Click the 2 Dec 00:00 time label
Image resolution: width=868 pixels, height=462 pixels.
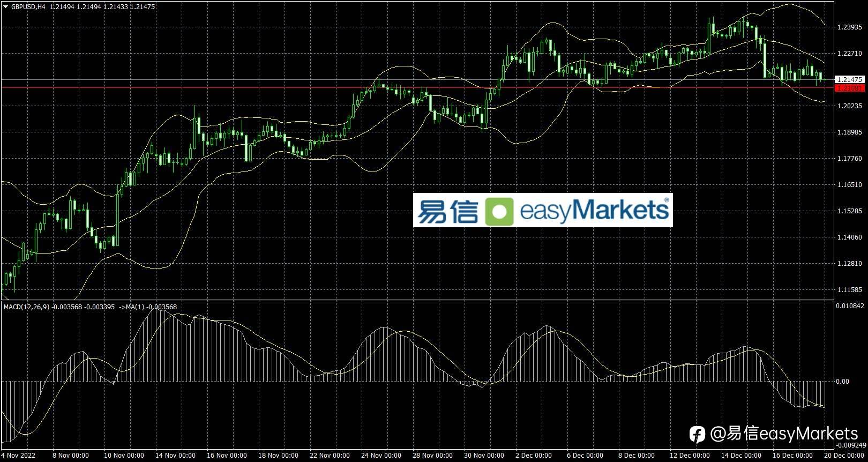click(534, 456)
